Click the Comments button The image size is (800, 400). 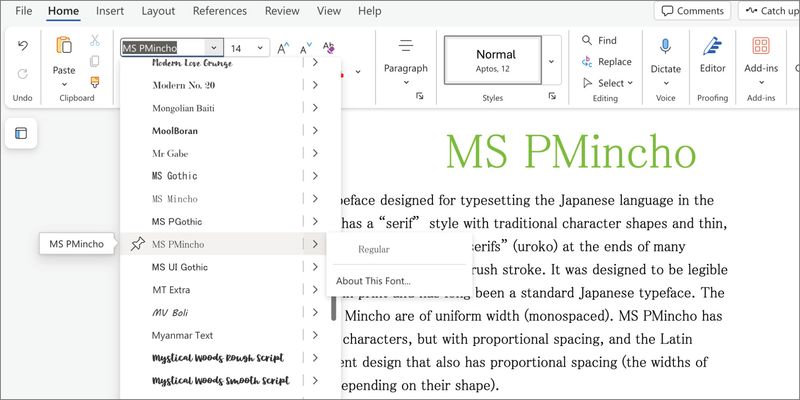(693, 11)
